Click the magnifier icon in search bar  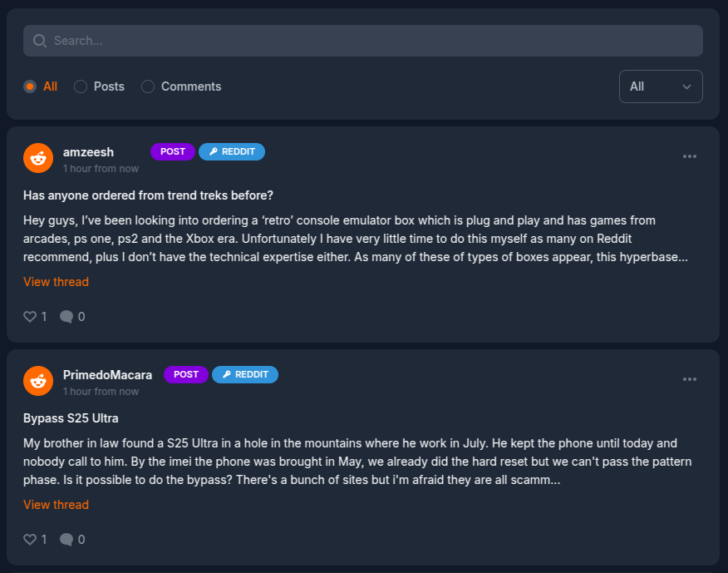tap(40, 41)
